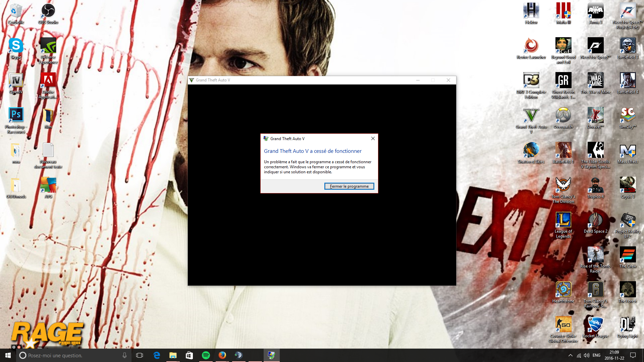Select the Hearthstone desktop icon
This screenshot has height=362, width=644.
click(x=563, y=292)
